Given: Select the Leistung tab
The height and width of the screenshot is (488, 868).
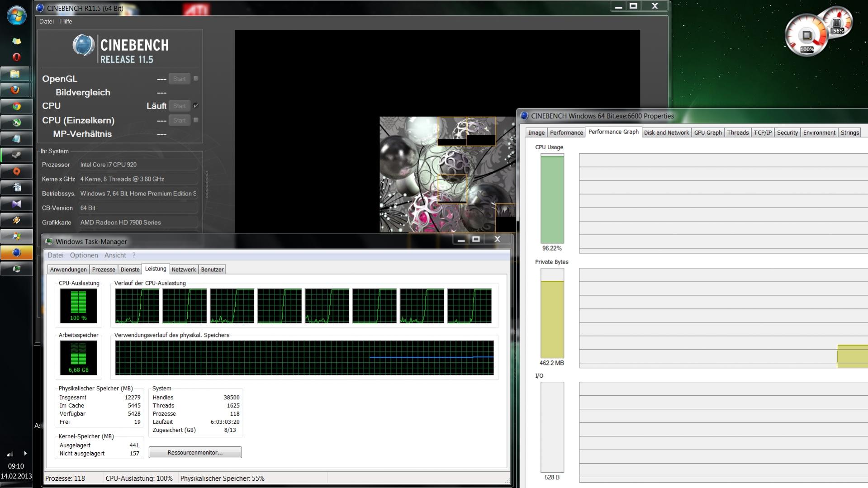Looking at the screenshot, I should pos(156,269).
